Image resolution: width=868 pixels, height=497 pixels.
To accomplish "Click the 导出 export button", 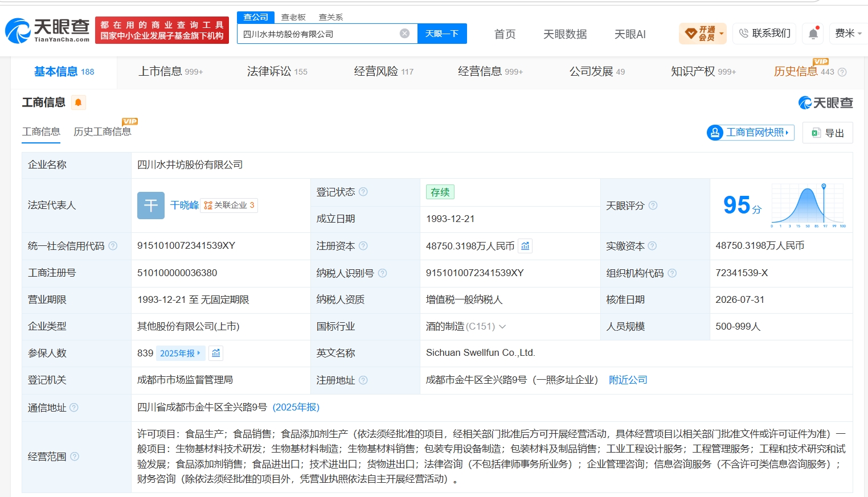I will point(828,133).
